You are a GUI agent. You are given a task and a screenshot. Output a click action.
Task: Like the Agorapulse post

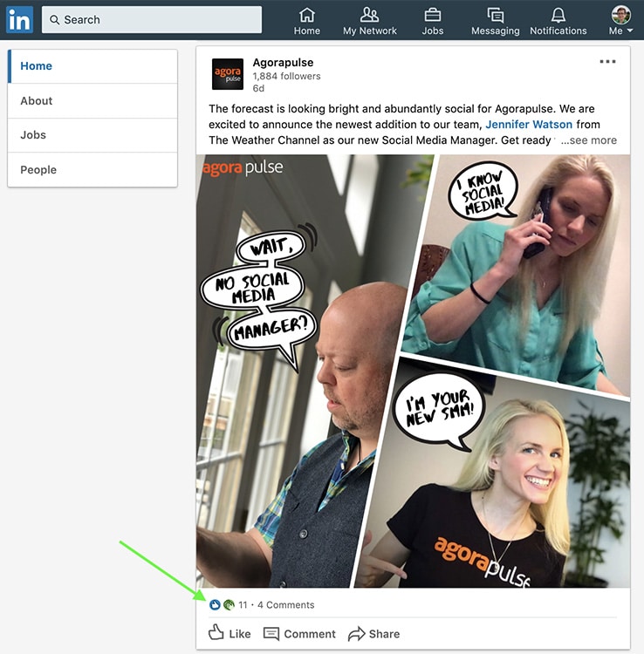tap(230, 634)
